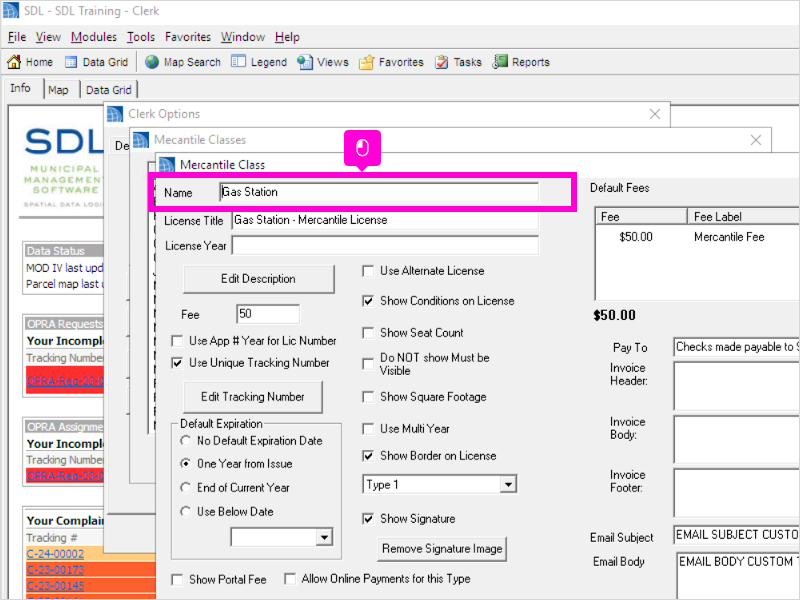Toggle Show Conditions on License
Image resolution: width=800 pixels, height=600 pixels.
(368, 301)
